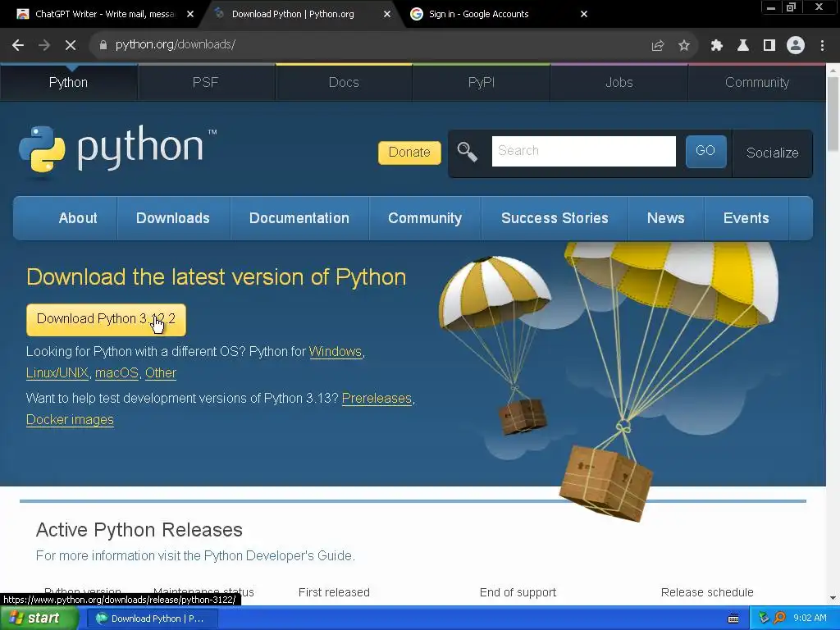The width and height of the screenshot is (840, 630).
Task: Open the Docker images link
Action: (x=70, y=420)
